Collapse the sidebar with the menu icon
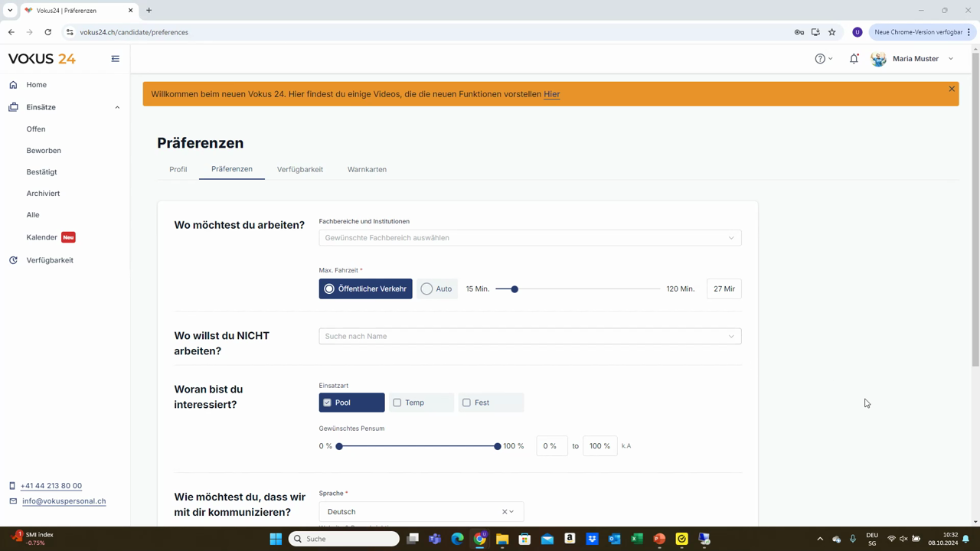The image size is (980, 551). click(116, 59)
